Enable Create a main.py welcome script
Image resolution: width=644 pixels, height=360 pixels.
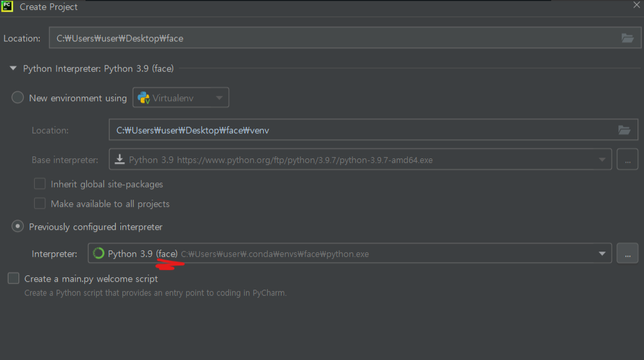click(14, 279)
